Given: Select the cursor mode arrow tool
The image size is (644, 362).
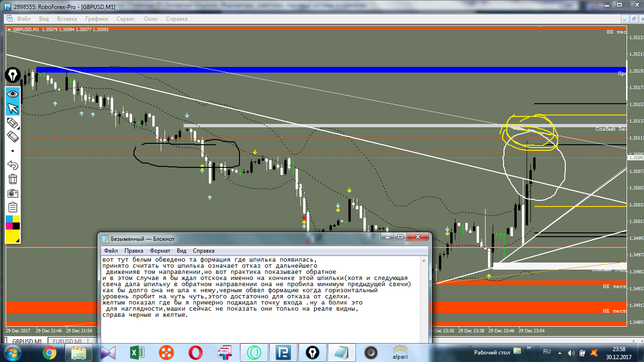Looking at the screenshot, I should pyautogui.click(x=13, y=108).
